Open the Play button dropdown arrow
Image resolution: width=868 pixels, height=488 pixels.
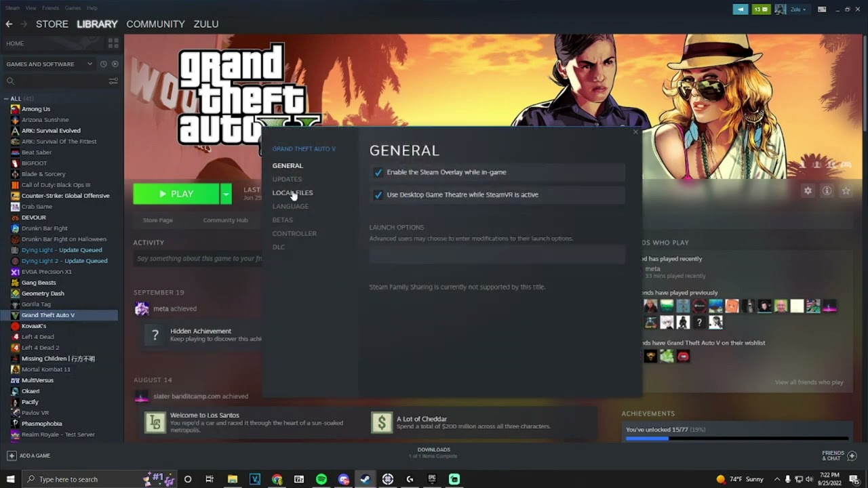226,194
